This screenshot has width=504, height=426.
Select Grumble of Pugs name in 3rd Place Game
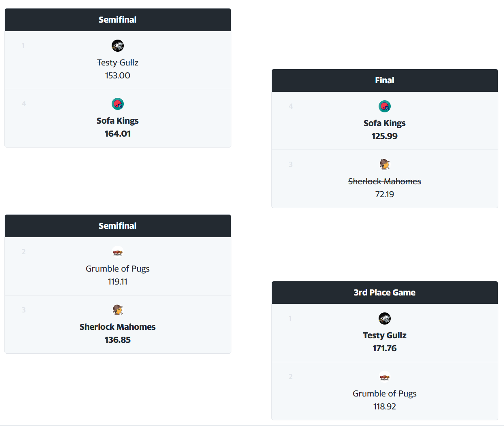pyautogui.click(x=385, y=394)
